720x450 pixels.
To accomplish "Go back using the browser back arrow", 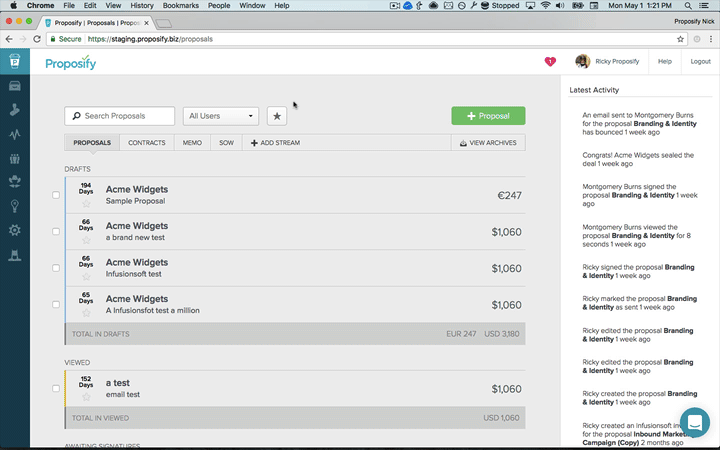I will (9, 39).
